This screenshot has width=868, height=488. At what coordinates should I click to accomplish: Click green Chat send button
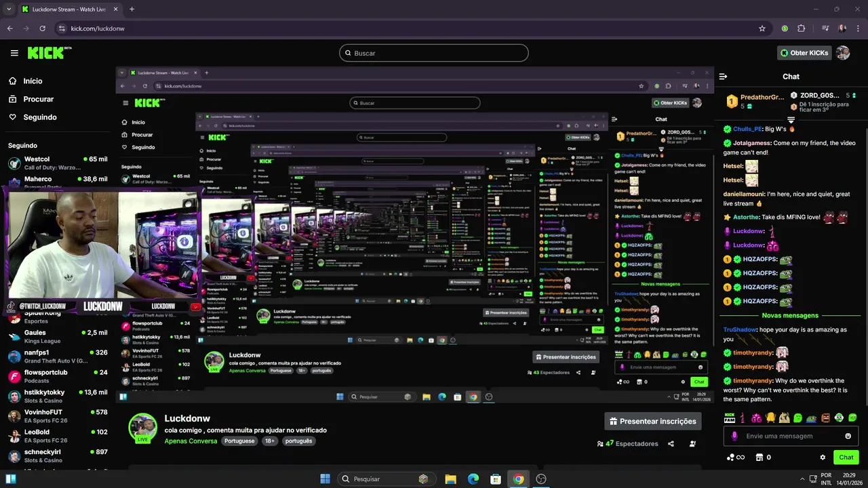(846, 457)
